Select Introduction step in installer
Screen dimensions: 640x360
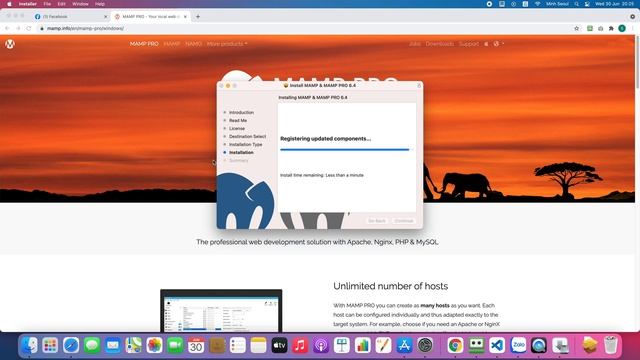coord(241,112)
